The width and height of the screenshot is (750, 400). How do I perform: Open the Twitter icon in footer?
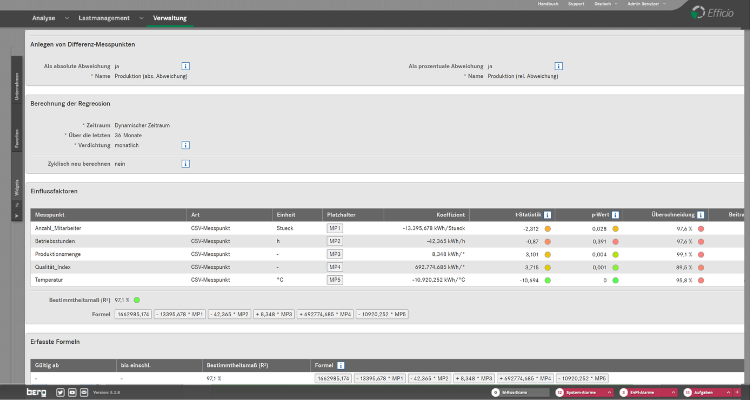point(59,392)
